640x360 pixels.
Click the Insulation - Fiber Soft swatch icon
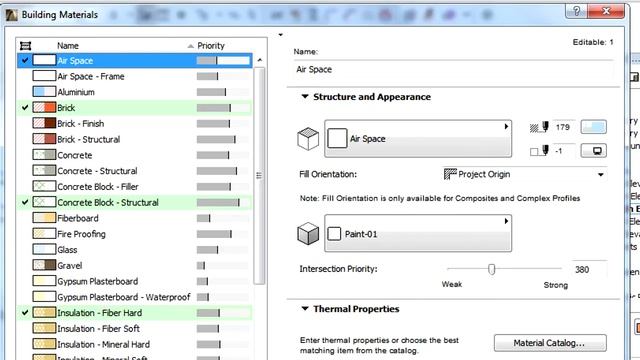click(44, 328)
